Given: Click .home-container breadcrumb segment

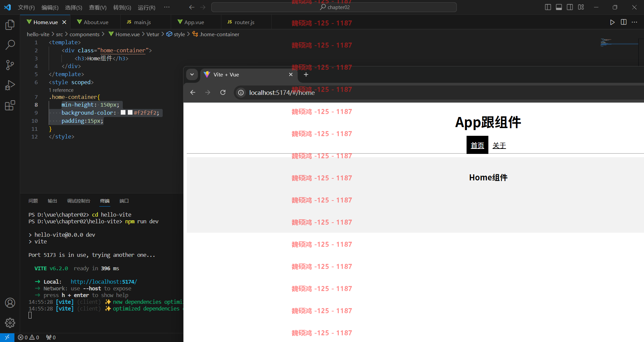Looking at the screenshot, I should (x=216, y=34).
